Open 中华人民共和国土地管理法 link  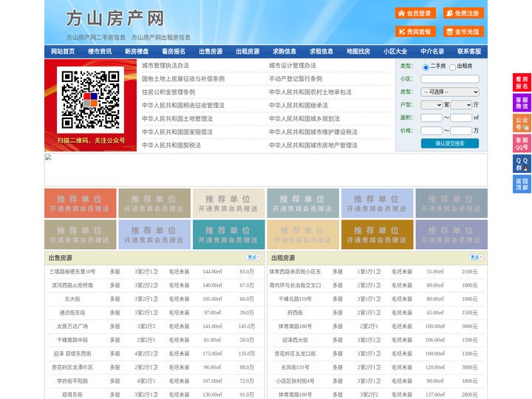point(177,119)
